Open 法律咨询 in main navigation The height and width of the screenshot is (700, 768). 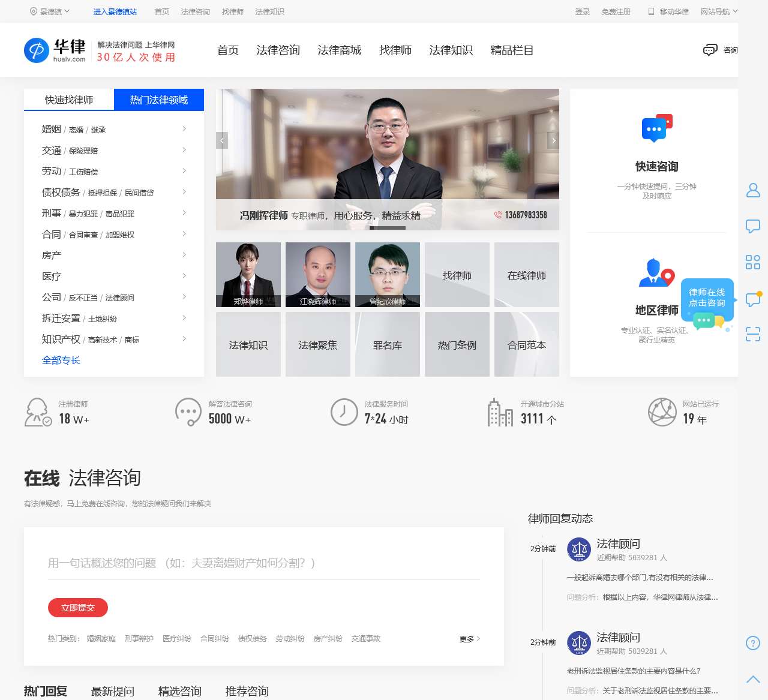278,50
